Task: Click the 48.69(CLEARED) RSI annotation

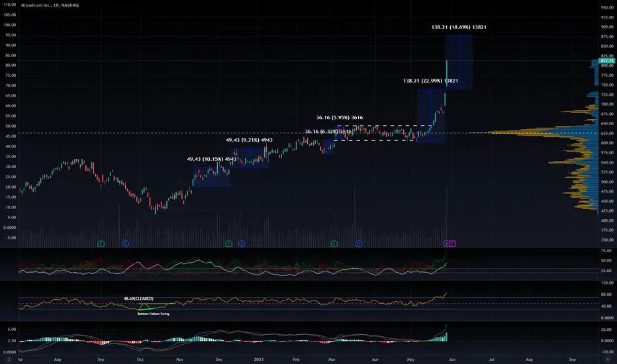Action: coord(138,298)
